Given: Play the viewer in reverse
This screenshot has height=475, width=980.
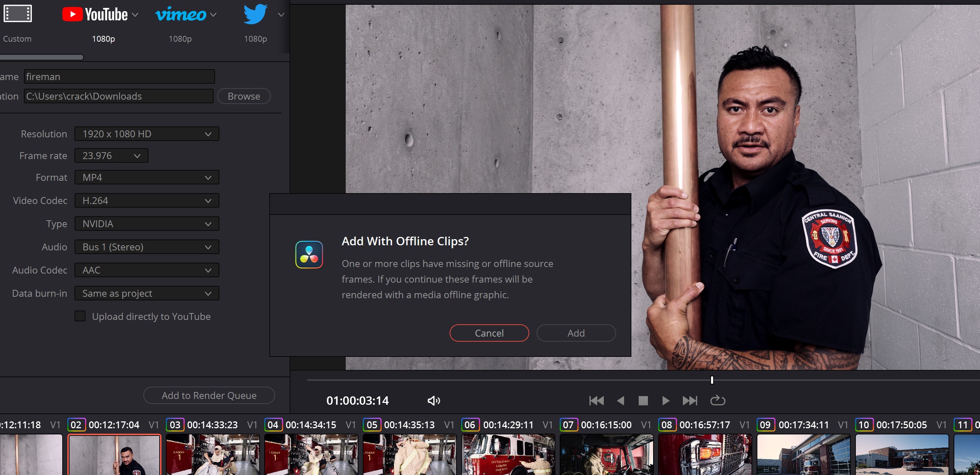Looking at the screenshot, I should (x=621, y=400).
